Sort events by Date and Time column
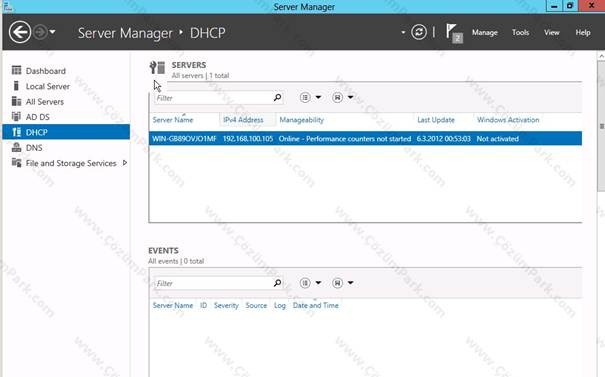This screenshot has width=605, height=377. (315, 305)
